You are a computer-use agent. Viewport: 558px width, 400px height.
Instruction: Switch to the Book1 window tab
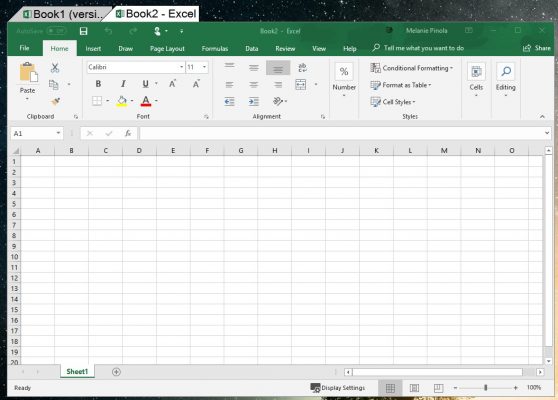point(63,14)
